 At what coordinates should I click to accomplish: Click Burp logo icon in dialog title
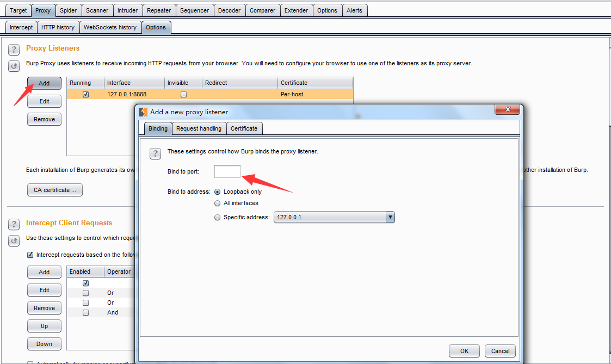(x=143, y=112)
